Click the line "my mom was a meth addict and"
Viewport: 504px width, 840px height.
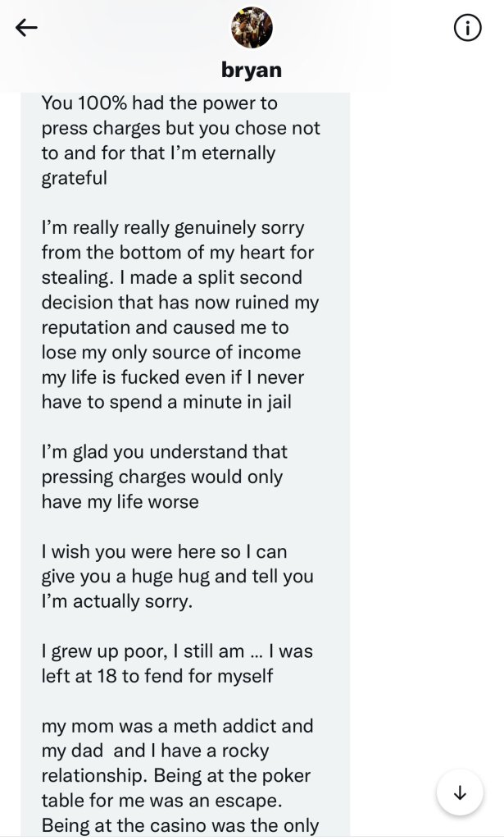pyautogui.click(x=177, y=726)
